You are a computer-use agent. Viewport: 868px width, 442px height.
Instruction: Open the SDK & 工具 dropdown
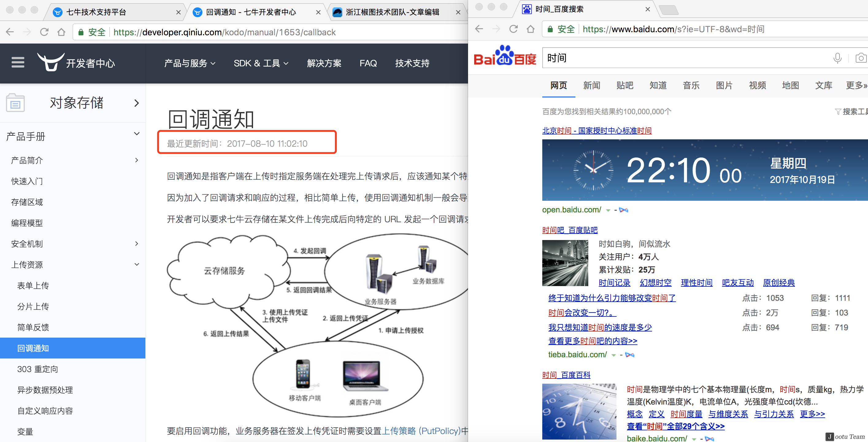click(261, 63)
